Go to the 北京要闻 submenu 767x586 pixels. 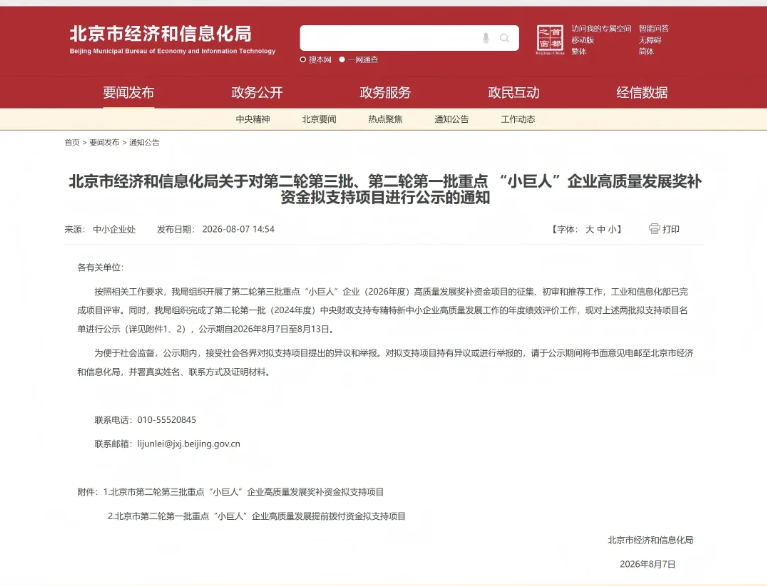point(319,119)
